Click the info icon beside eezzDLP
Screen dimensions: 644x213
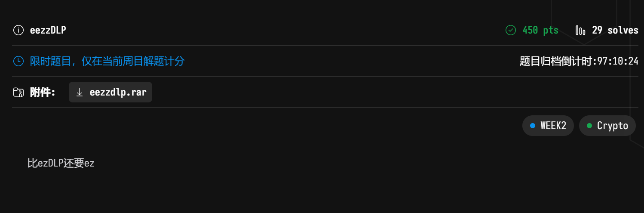click(x=18, y=30)
